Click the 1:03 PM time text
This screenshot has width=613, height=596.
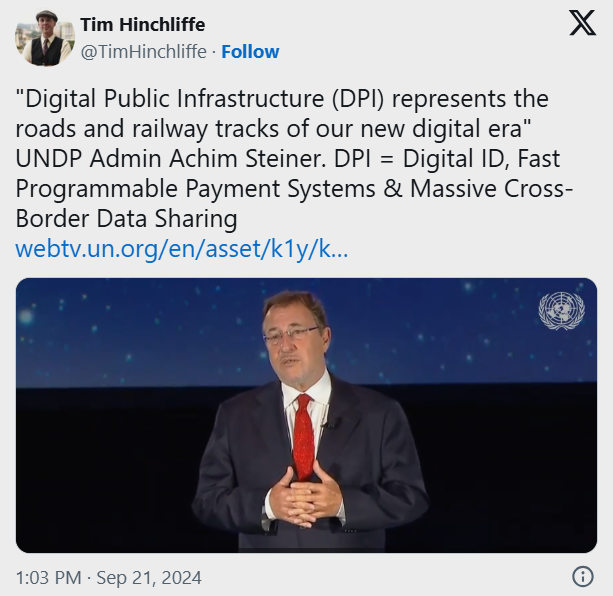[x=48, y=578]
